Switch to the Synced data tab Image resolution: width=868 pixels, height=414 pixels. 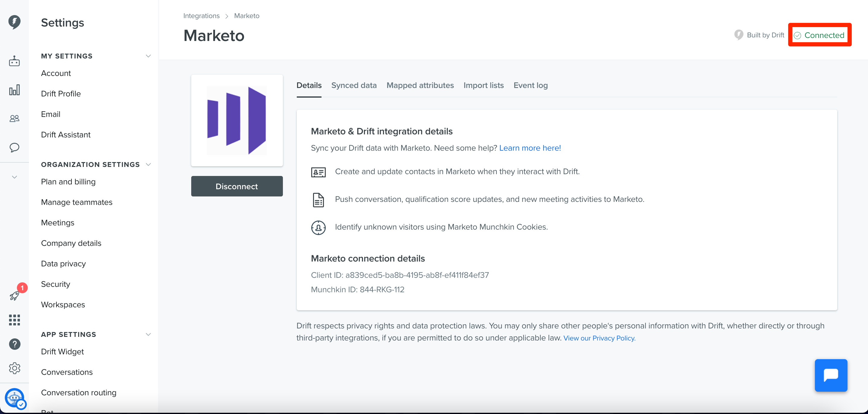[354, 85]
